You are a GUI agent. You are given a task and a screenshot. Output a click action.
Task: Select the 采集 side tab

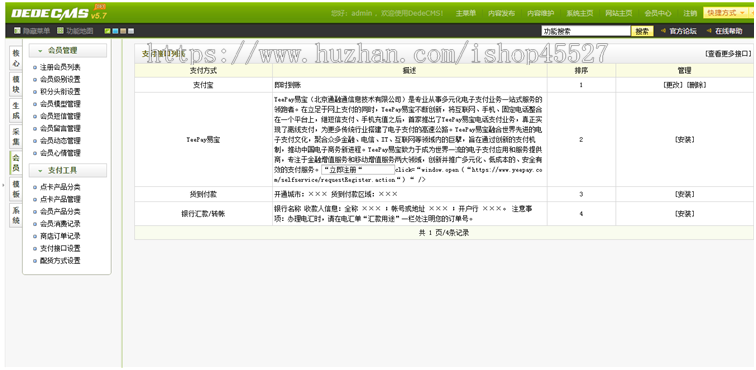(x=16, y=137)
